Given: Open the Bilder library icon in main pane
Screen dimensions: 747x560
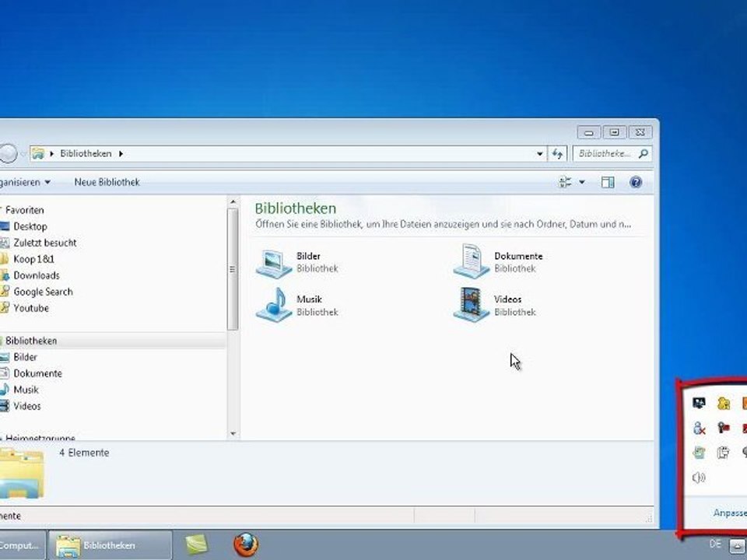Looking at the screenshot, I should coord(273,262).
